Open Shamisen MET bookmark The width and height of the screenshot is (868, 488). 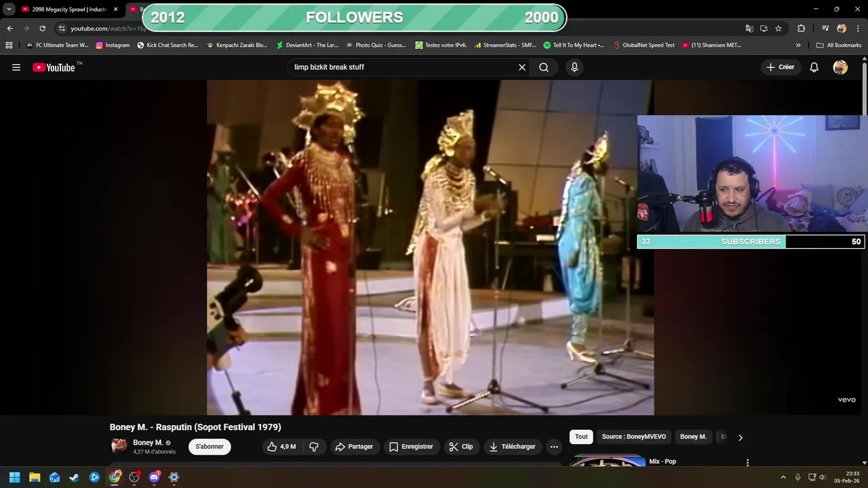coord(711,45)
